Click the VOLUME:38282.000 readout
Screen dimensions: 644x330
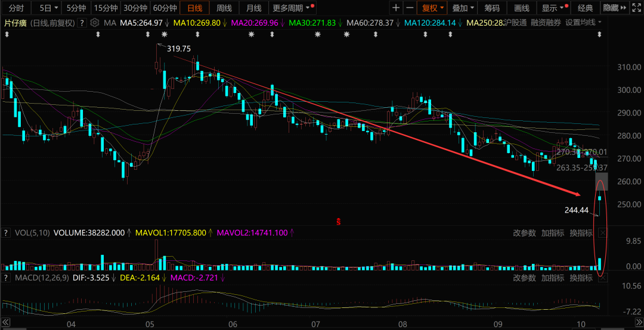[x=89, y=233]
